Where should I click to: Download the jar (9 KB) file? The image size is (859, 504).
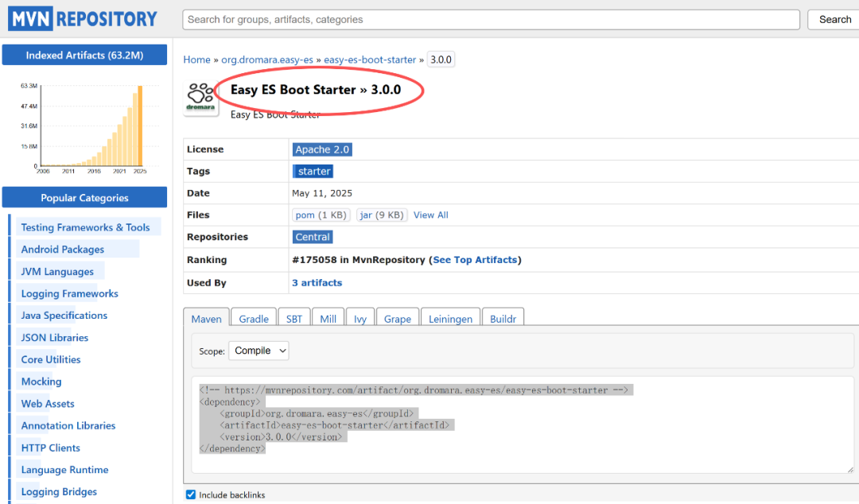(381, 215)
